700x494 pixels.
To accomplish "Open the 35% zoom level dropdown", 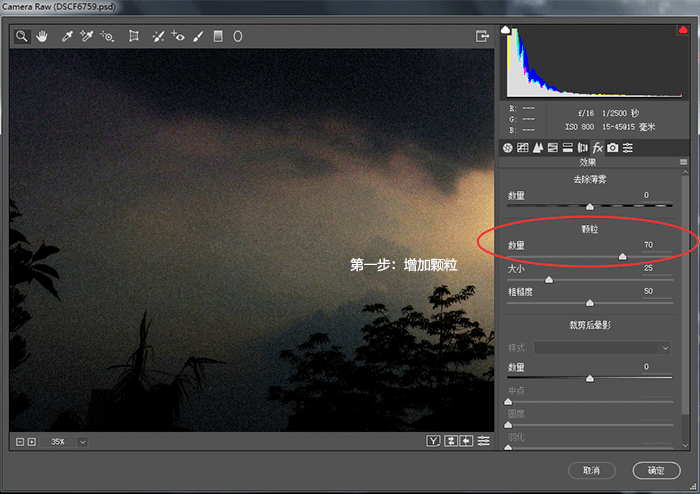I will click(x=82, y=442).
